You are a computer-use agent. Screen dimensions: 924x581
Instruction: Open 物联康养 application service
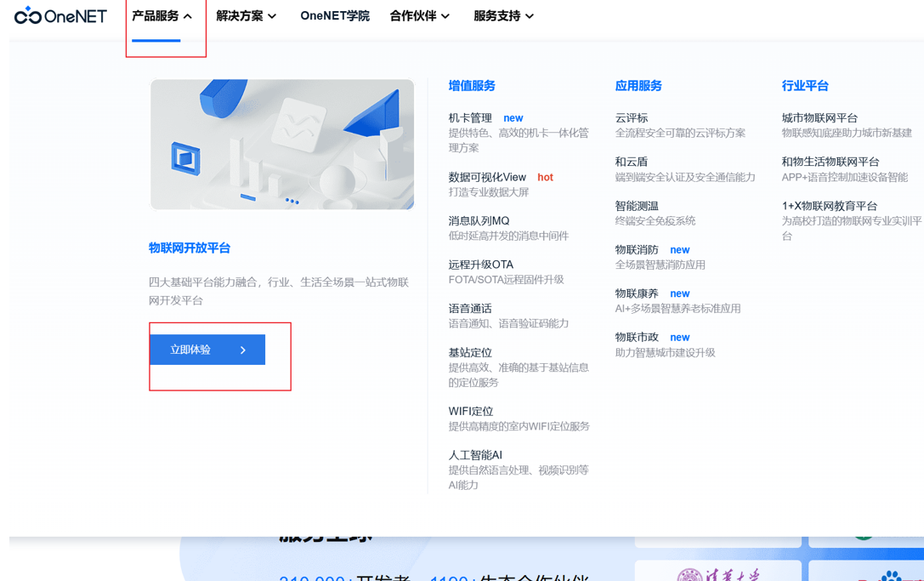(637, 293)
